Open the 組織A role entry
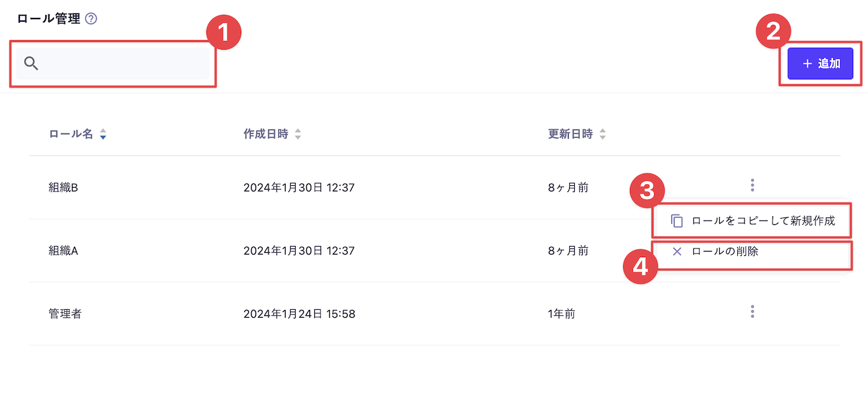The width and height of the screenshot is (868, 412). 63,250
